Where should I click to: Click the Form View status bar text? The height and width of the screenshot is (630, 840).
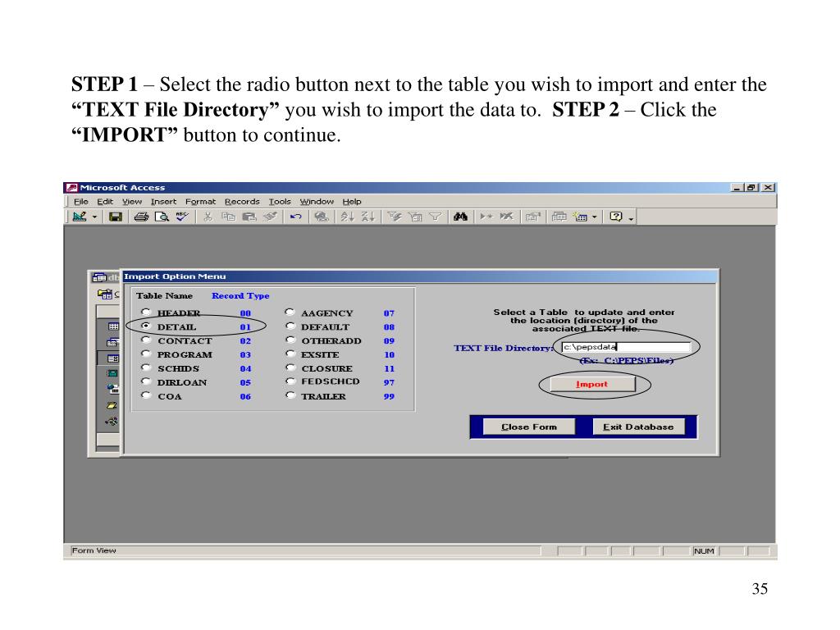[x=94, y=550]
